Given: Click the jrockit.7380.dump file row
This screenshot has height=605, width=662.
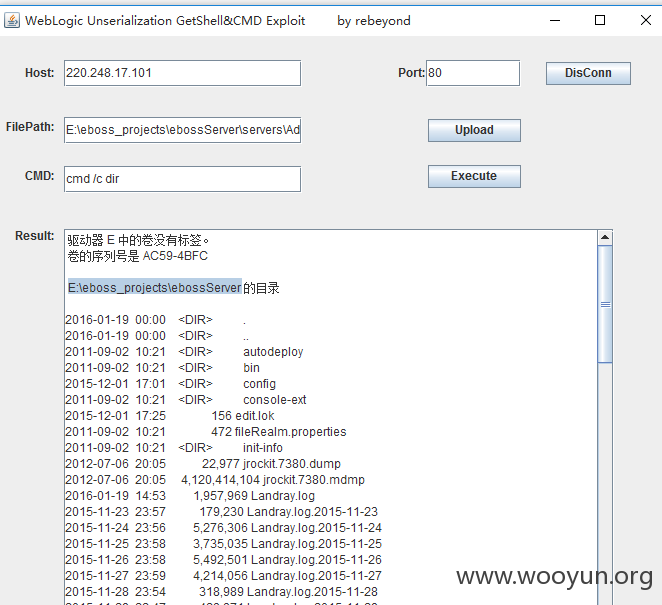Looking at the screenshot, I should [x=203, y=464].
